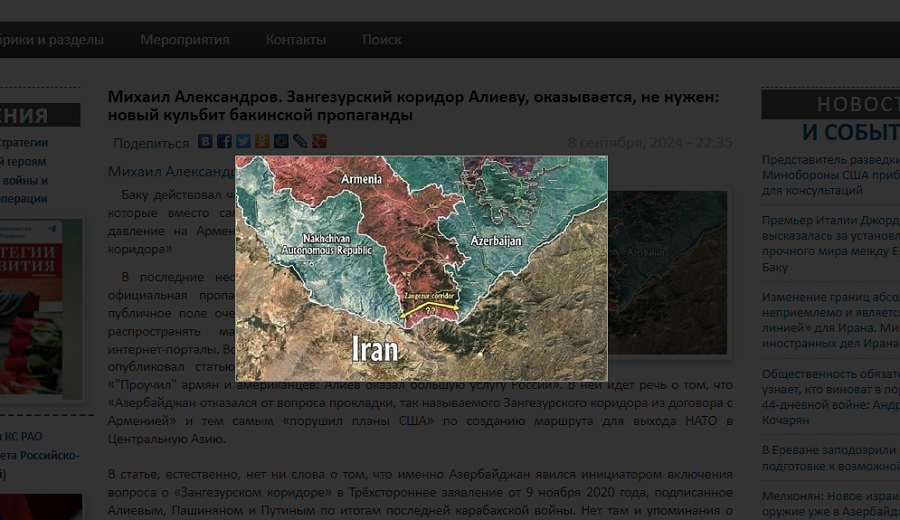Open the рубрики и разделы menu item
Viewport: 900px width, 520px height.
click(52, 40)
